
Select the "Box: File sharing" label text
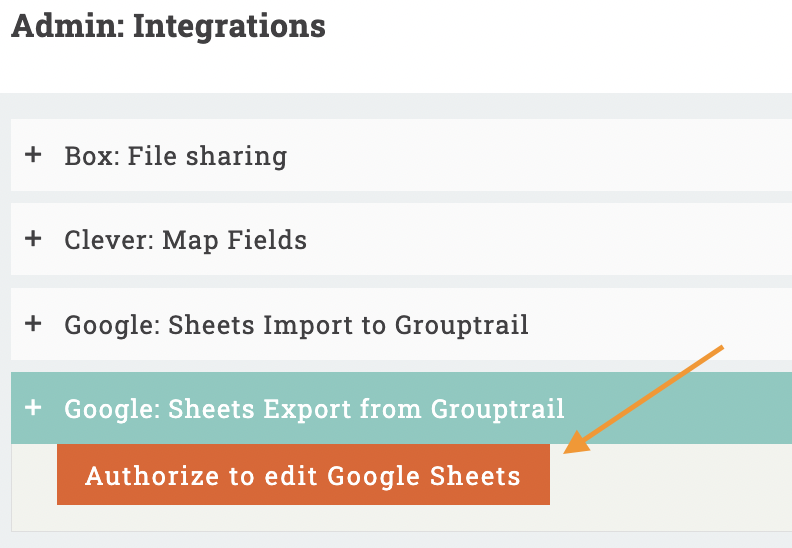point(176,156)
